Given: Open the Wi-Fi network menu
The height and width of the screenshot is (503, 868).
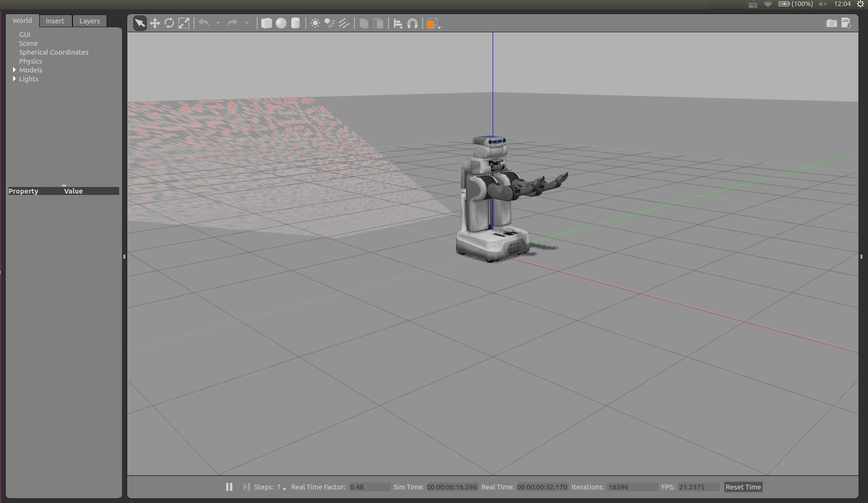Looking at the screenshot, I should pyautogui.click(x=768, y=4).
